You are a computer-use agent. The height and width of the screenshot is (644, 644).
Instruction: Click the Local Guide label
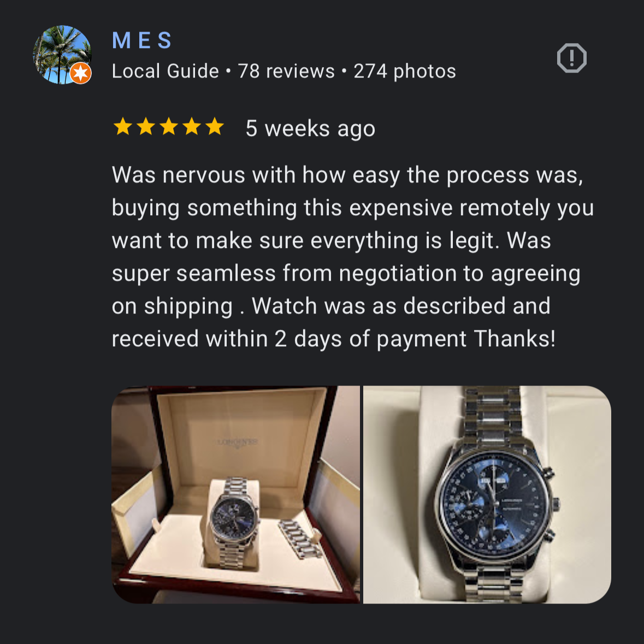click(165, 72)
